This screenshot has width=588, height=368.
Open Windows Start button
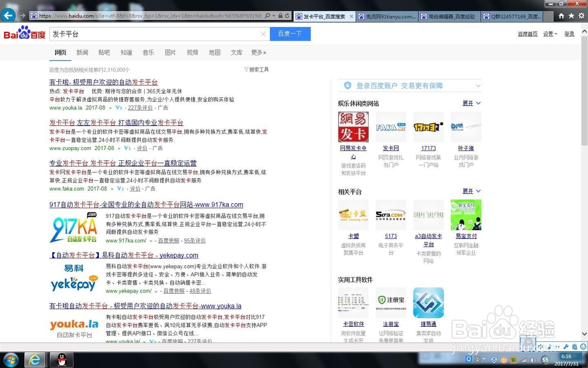pyautogui.click(x=10, y=360)
